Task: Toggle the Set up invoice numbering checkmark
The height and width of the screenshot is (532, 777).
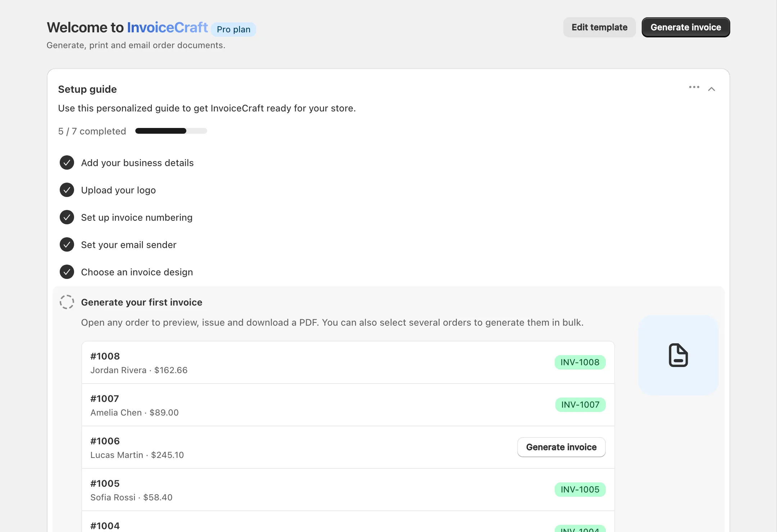Action: 67,217
